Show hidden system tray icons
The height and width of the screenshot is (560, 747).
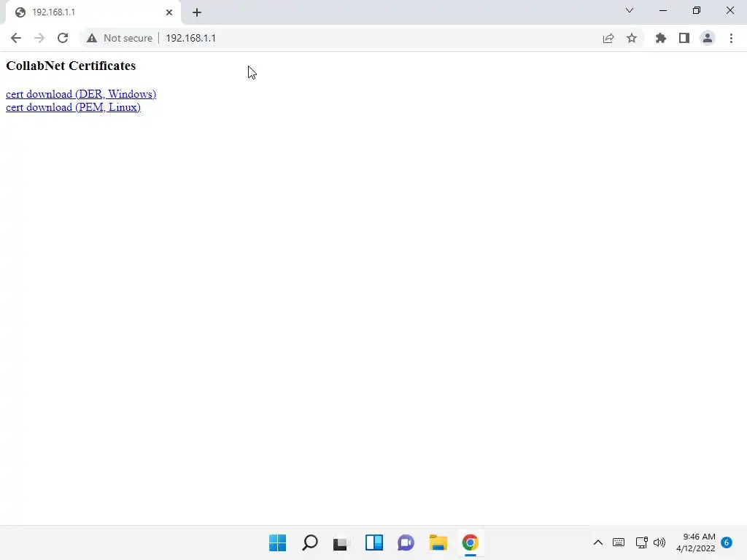click(x=598, y=542)
